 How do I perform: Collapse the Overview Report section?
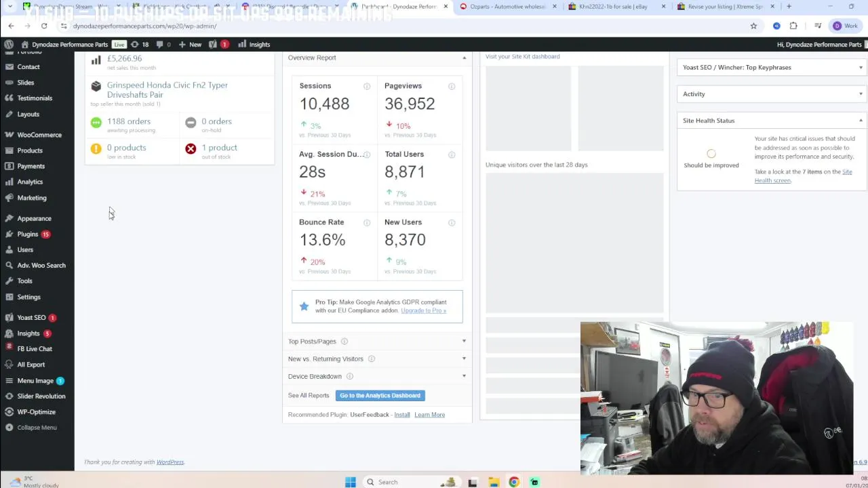click(x=465, y=58)
